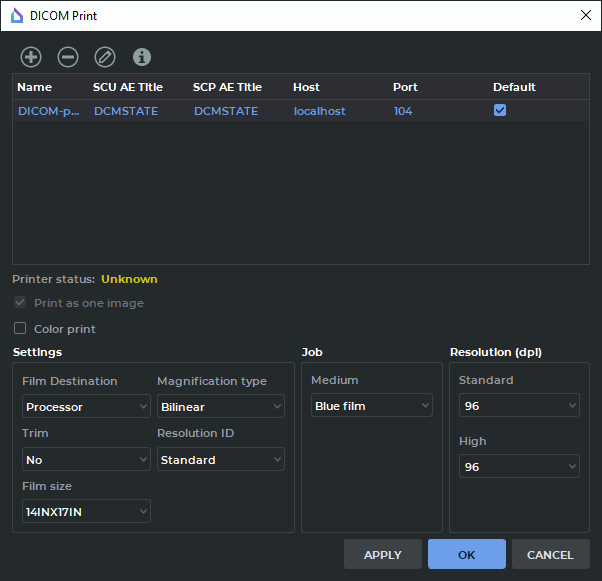Click the Host column header
The width and height of the screenshot is (602, 581).
tap(306, 87)
